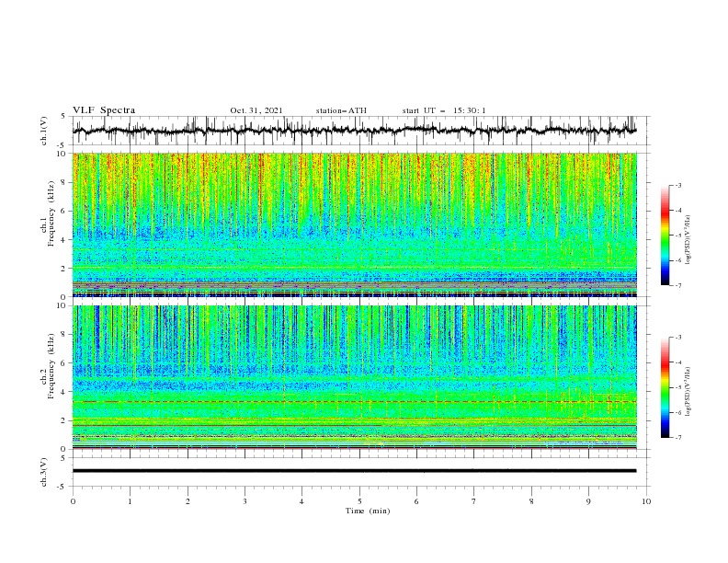Click the flat ch.3 voltage trace
The image size is (728, 563).
tap(354, 471)
